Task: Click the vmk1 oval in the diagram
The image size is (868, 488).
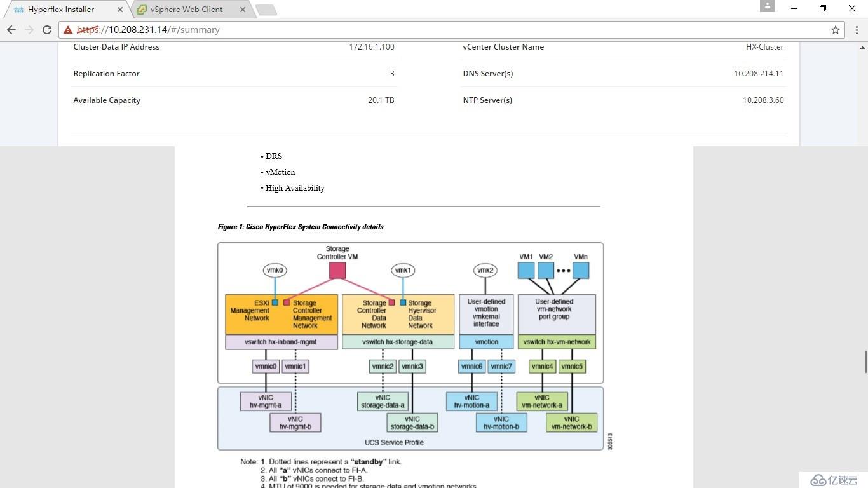Action: (403, 270)
